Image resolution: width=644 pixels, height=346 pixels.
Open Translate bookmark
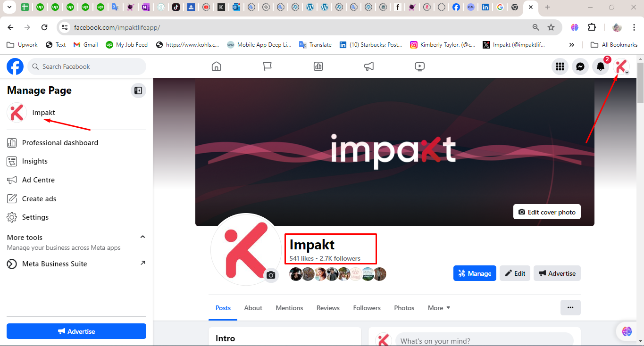pyautogui.click(x=315, y=45)
